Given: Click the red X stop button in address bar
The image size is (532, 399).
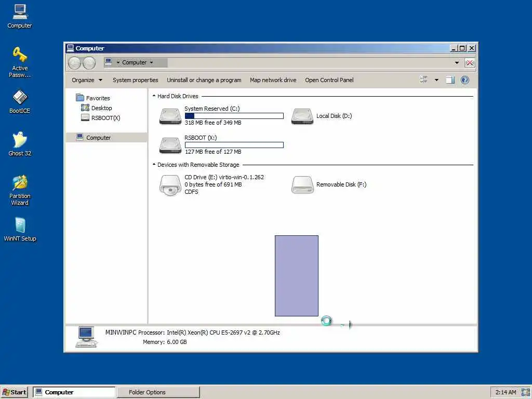Looking at the screenshot, I should (x=470, y=63).
